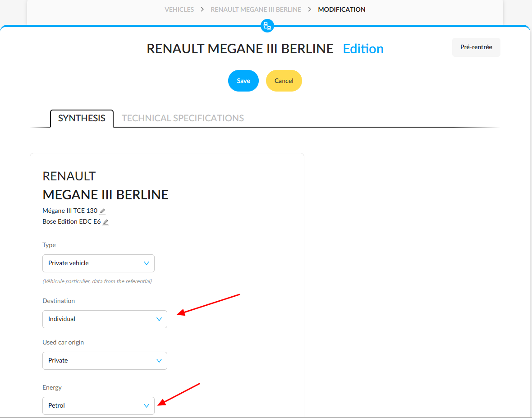Click the blue Edition title text
This screenshot has width=532, height=418.
coord(363,49)
